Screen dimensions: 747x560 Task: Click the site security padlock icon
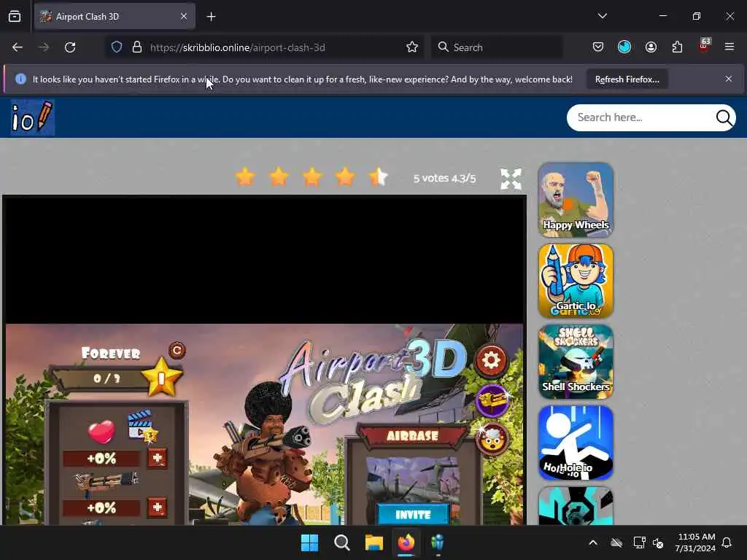coord(137,47)
